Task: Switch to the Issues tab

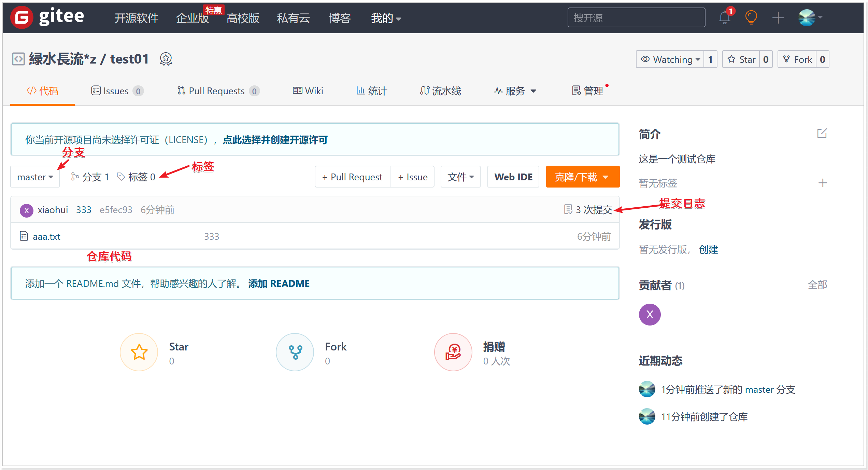Action: point(116,91)
